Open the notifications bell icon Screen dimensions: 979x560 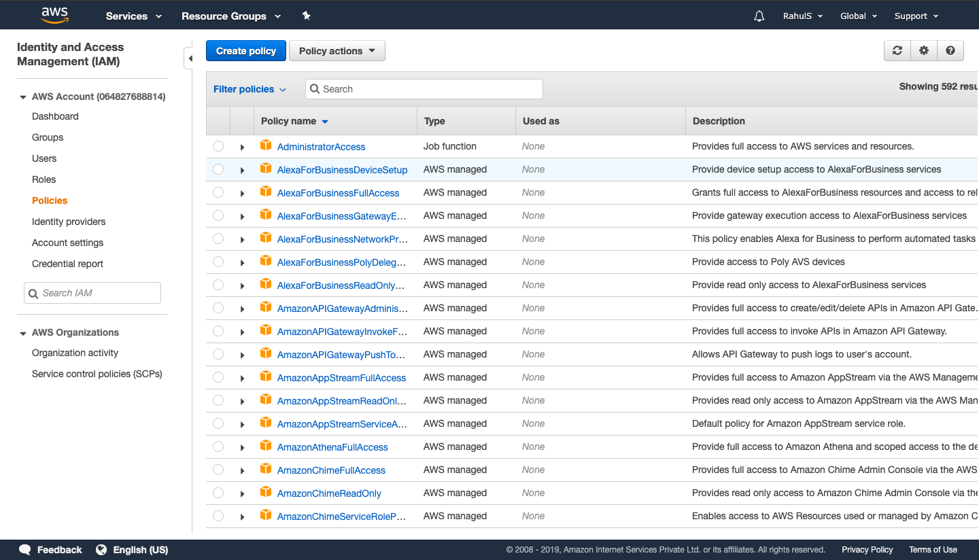pos(759,16)
